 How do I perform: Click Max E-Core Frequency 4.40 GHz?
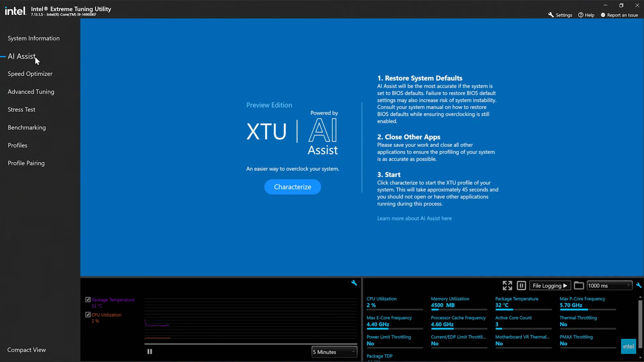point(378,324)
